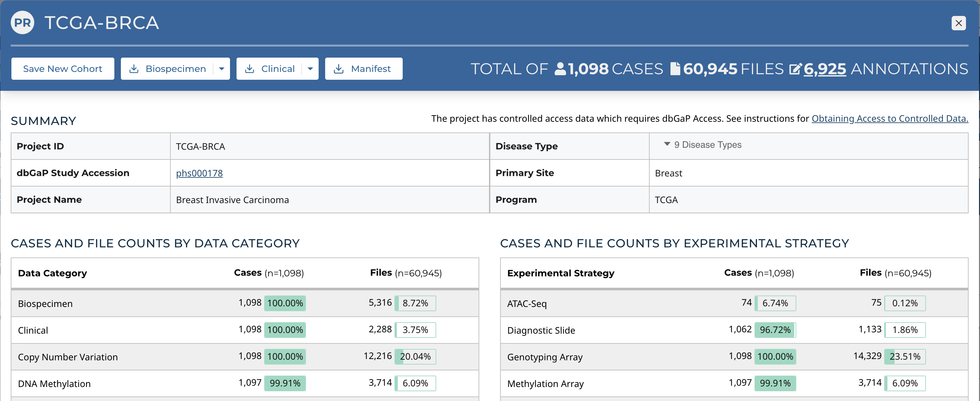The image size is (980, 401).
Task: Open the phs000178 dbGaP accession link
Action: pyautogui.click(x=199, y=173)
